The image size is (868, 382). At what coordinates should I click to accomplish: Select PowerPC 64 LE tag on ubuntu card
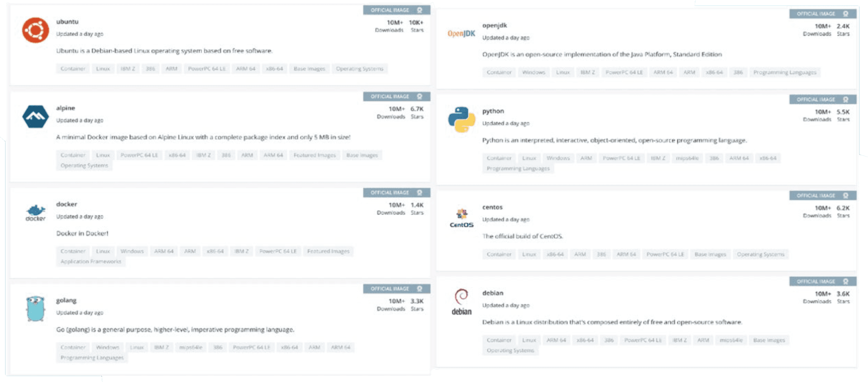point(206,69)
